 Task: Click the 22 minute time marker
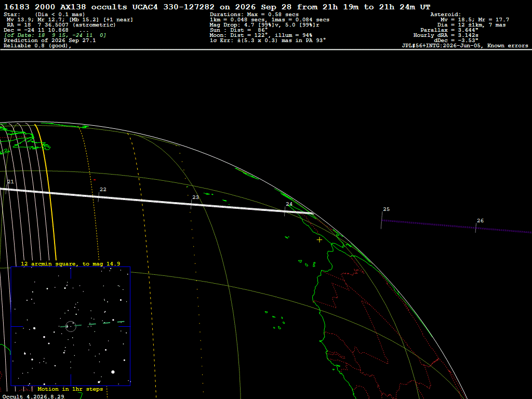point(103,190)
